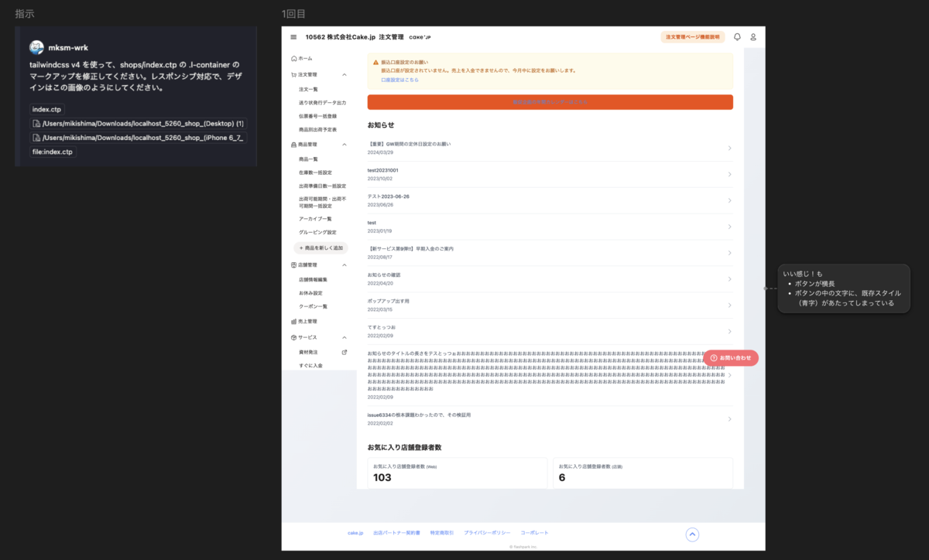The height and width of the screenshot is (560, 929).
Task: Select 商品別出荷予定表 in the sidebar
Action: [x=317, y=130]
